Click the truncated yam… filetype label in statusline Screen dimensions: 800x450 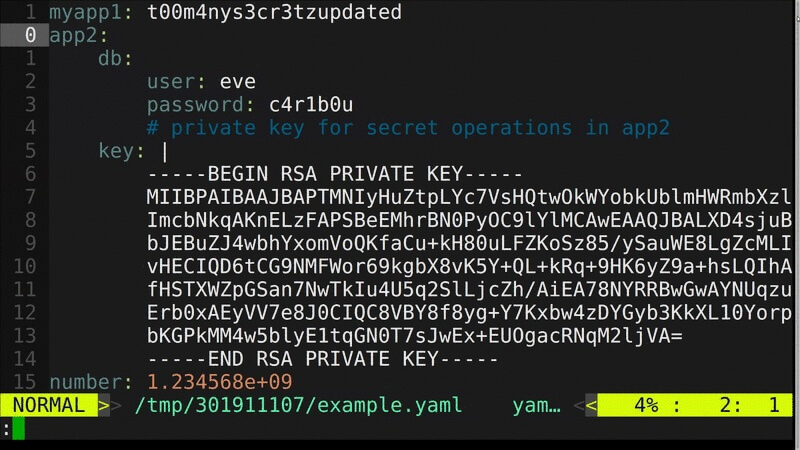click(x=536, y=406)
